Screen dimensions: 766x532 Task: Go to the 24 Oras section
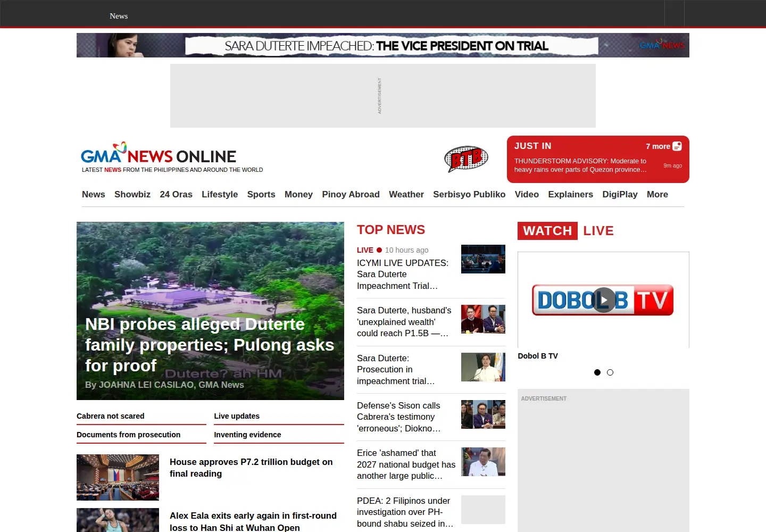(176, 195)
